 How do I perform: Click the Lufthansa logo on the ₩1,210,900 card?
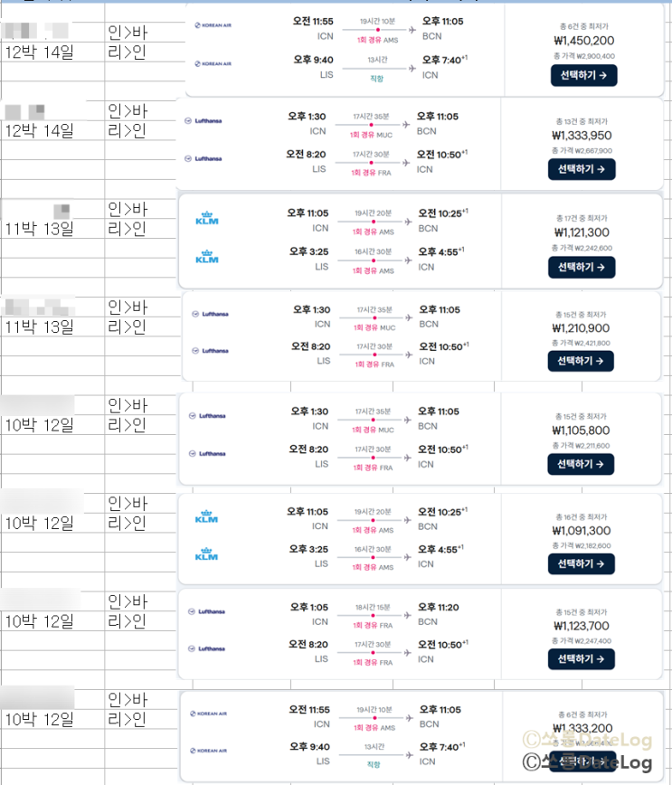point(212,315)
